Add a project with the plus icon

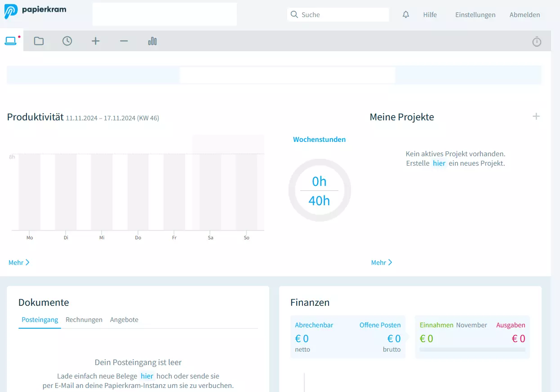(x=536, y=117)
